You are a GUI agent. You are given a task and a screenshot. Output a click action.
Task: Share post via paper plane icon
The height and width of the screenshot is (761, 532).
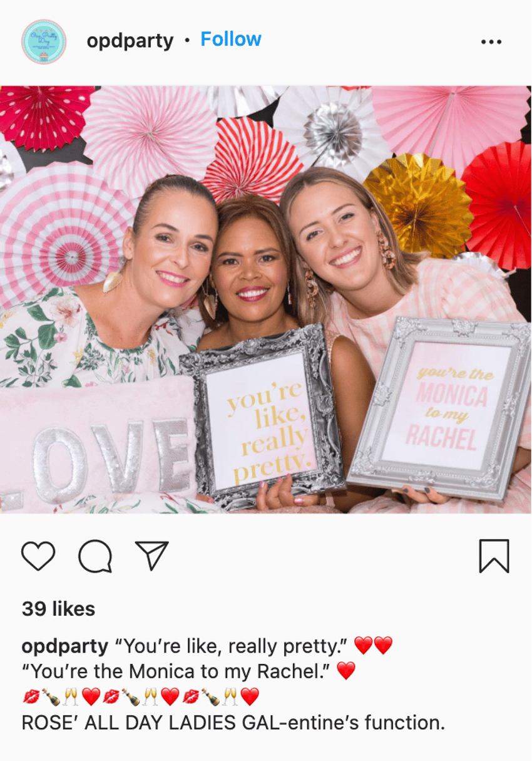[x=152, y=556]
